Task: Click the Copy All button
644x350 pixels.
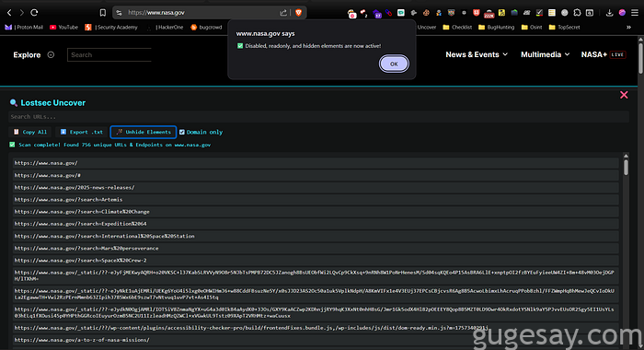Action: tap(30, 132)
